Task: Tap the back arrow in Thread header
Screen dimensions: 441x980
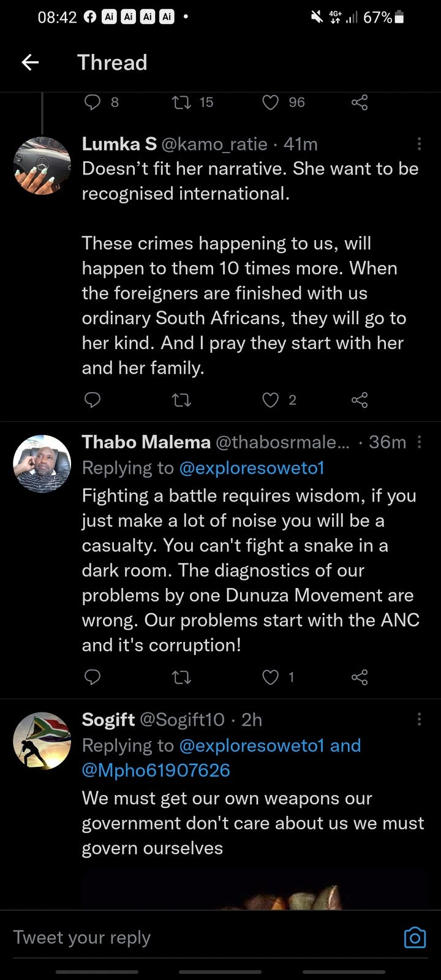Action: pos(30,62)
